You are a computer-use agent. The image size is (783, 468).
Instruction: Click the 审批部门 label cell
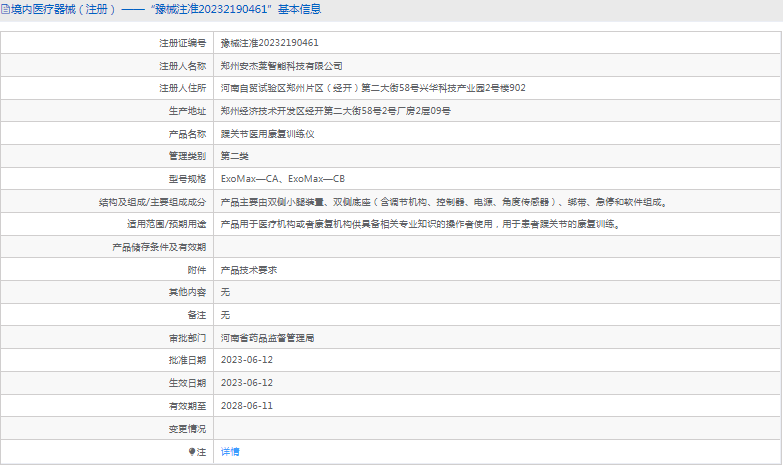click(107, 338)
